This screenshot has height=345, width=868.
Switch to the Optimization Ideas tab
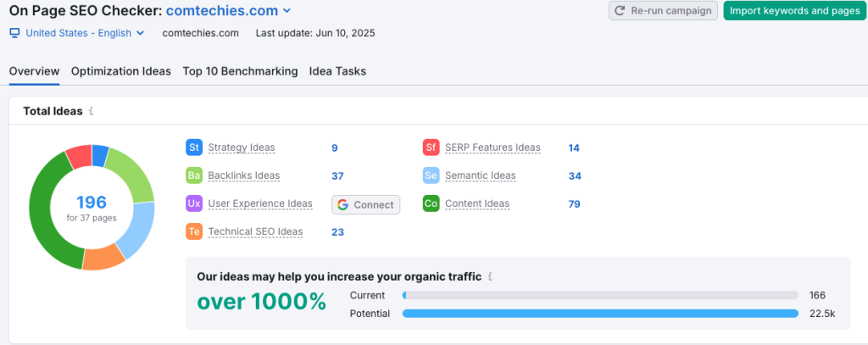coord(121,71)
